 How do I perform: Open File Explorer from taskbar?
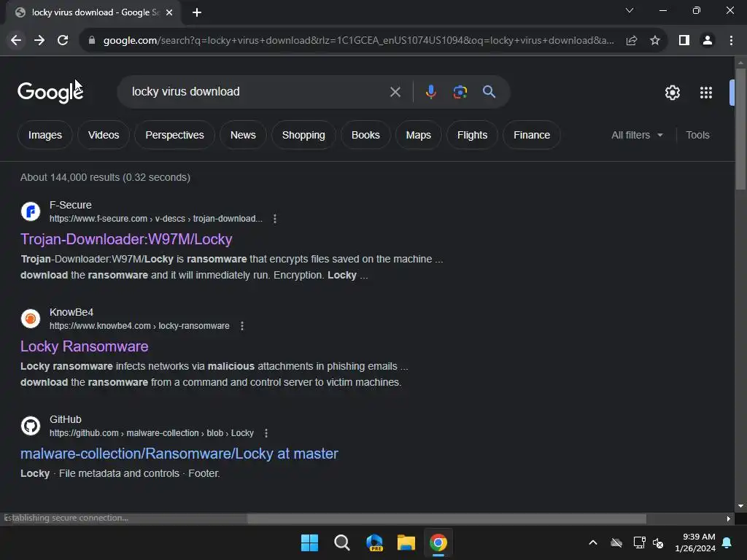(x=406, y=542)
